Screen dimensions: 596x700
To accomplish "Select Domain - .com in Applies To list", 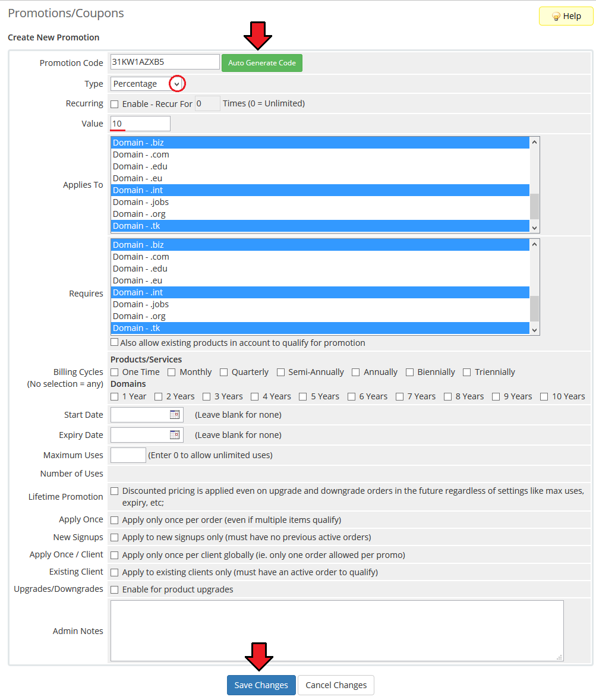I will point(320,154).
